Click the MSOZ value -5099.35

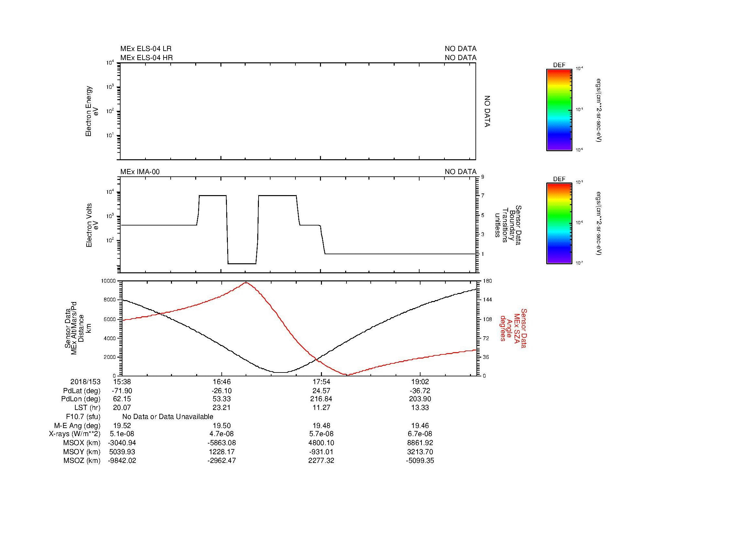tap(420, 461)
